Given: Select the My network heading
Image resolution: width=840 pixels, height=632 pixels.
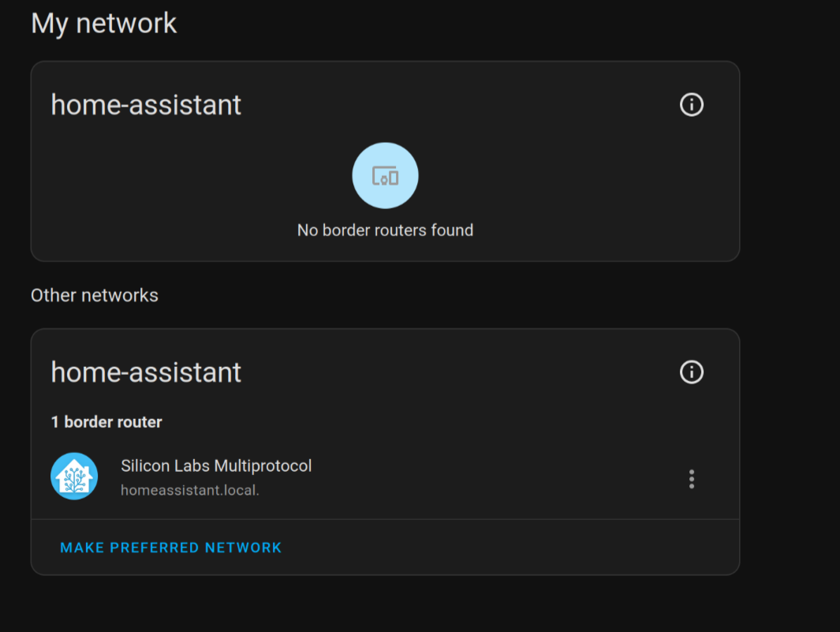Looking at the screenshot, I should 103,23.
